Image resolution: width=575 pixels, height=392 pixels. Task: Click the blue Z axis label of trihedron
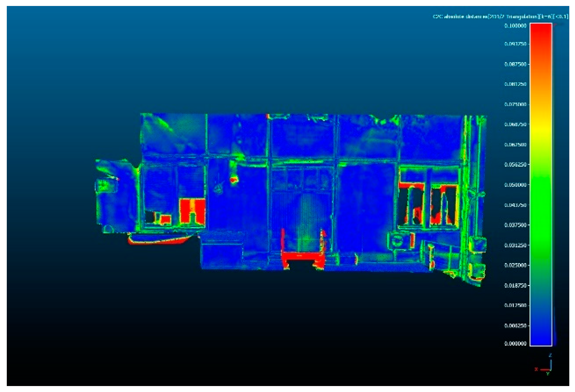550,355
